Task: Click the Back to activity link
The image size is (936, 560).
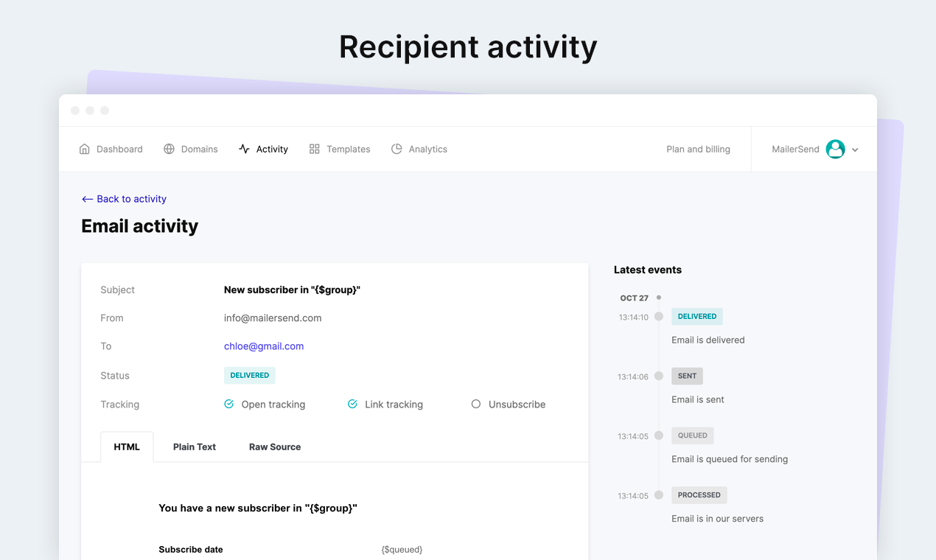Action: (x=131, y=199)
